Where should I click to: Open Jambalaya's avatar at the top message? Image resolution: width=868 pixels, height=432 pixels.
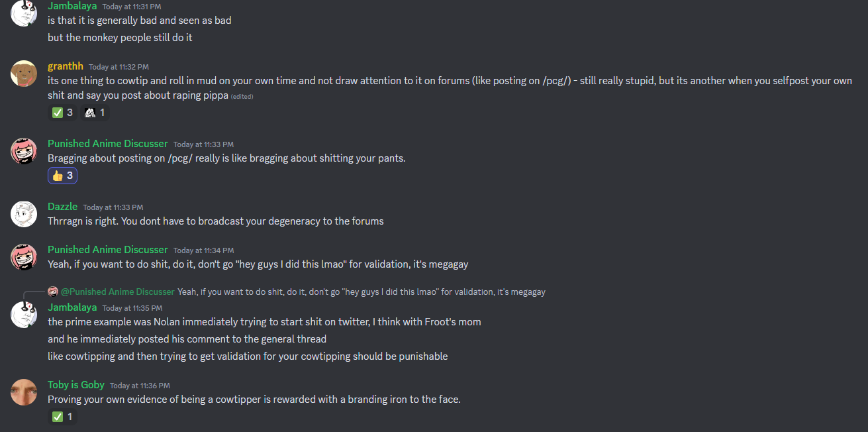click(24, 13)
